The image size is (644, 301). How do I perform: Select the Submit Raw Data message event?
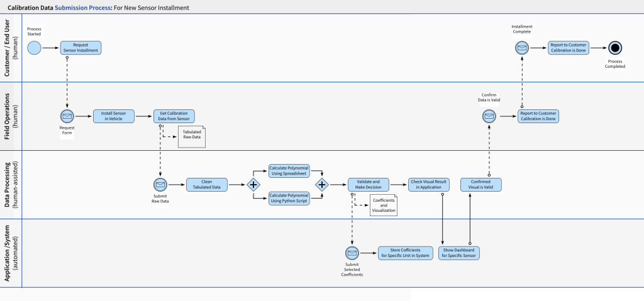160,185
